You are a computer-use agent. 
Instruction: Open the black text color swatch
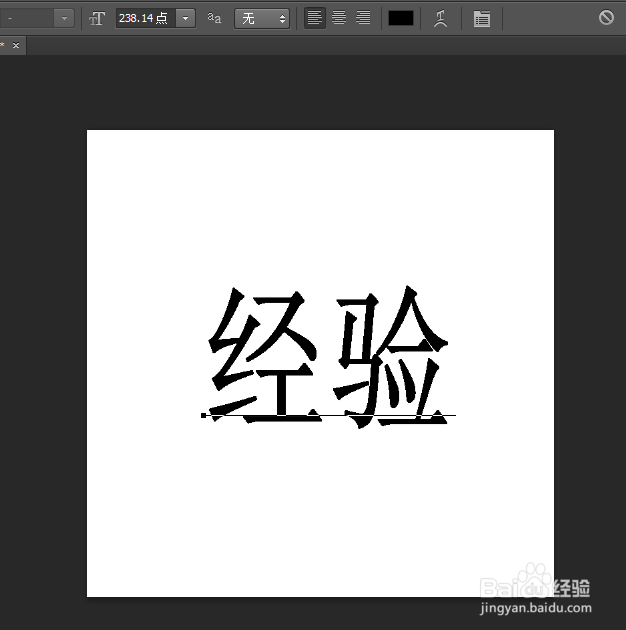[401, 18]
